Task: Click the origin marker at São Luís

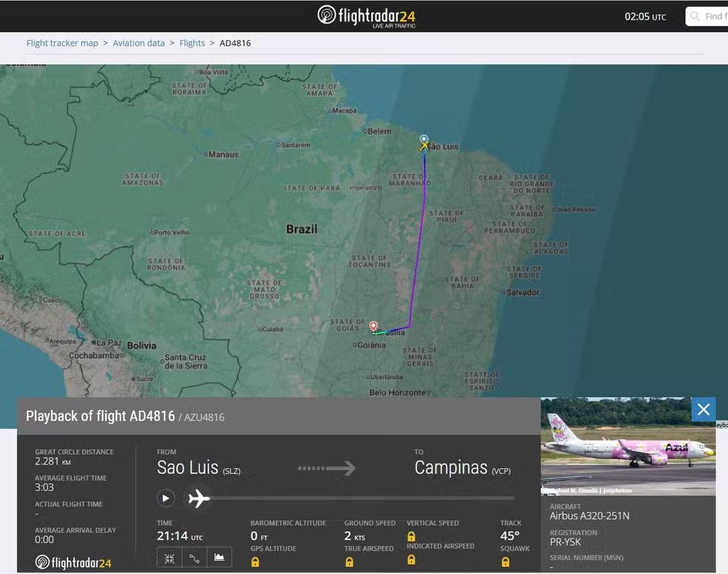Action: [x=424, y=141]
